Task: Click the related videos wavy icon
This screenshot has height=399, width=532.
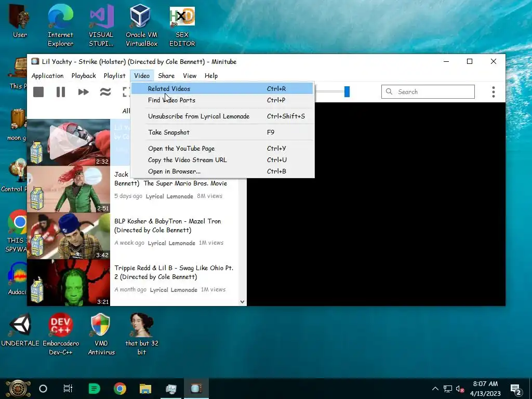Action: pos(105,92)
